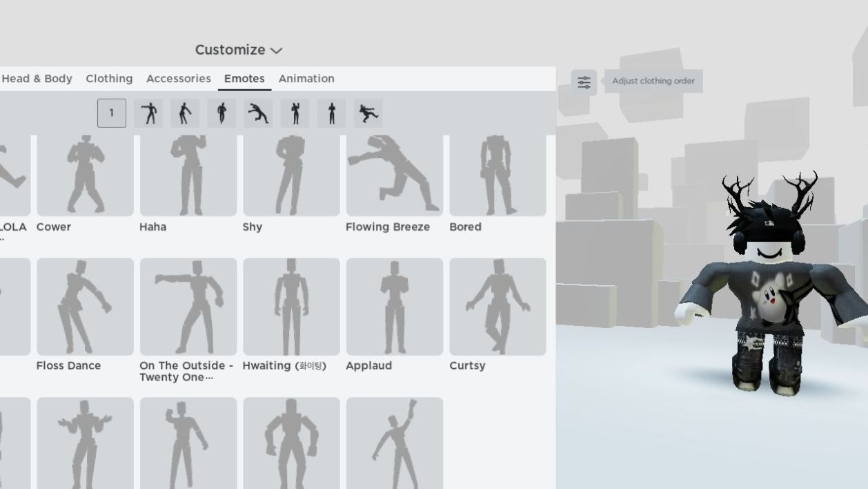Choose the Curtsy emote thumbnail
The height and width of the screenshot is (489, 868).
point(497,307)
